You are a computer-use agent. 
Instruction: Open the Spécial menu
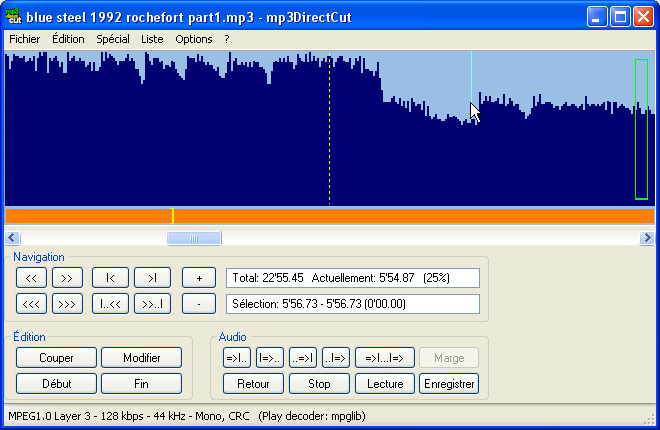click(x=113, y=39)
